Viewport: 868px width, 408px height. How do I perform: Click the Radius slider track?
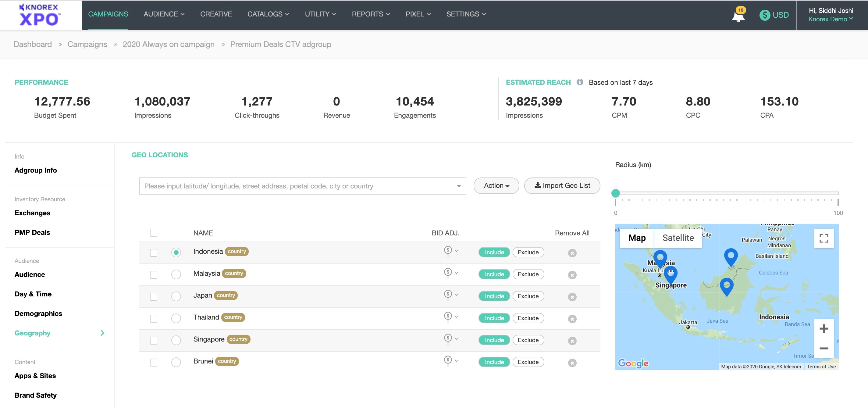click(x=727, y=193)
